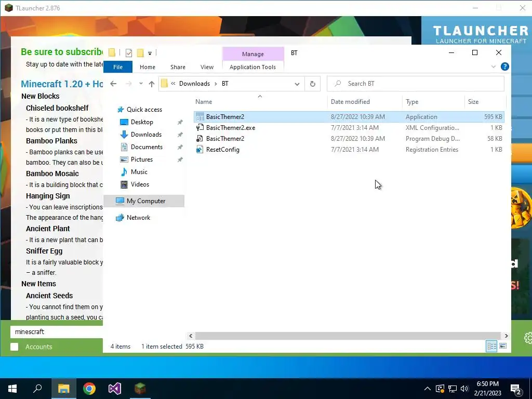
Task: Select the Application Tools tab
Action: [253, 67]
